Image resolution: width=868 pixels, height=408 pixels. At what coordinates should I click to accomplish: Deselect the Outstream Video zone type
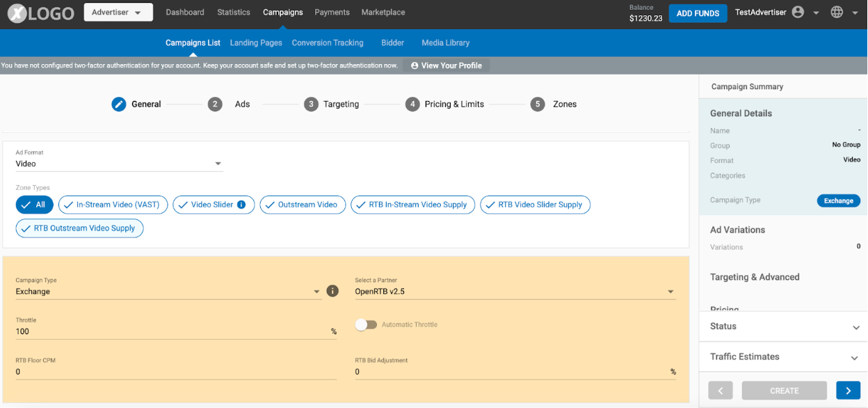303,205
